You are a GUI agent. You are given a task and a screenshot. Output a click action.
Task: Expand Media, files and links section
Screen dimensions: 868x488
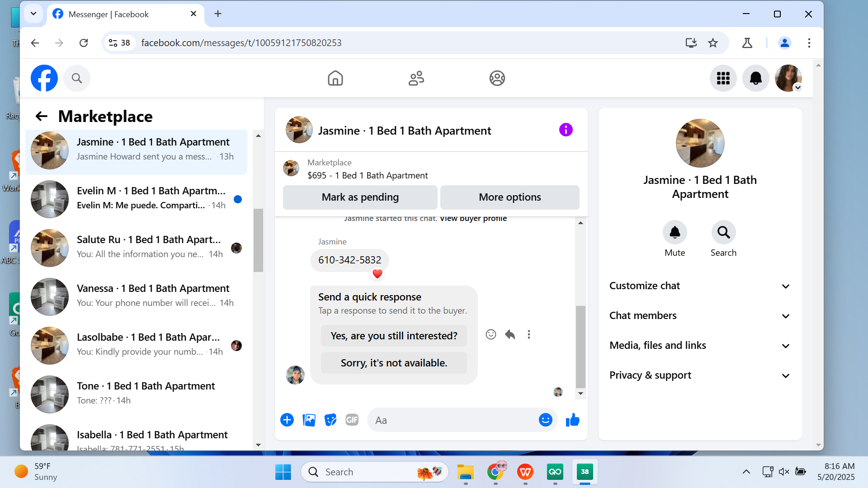pos(700,346)
